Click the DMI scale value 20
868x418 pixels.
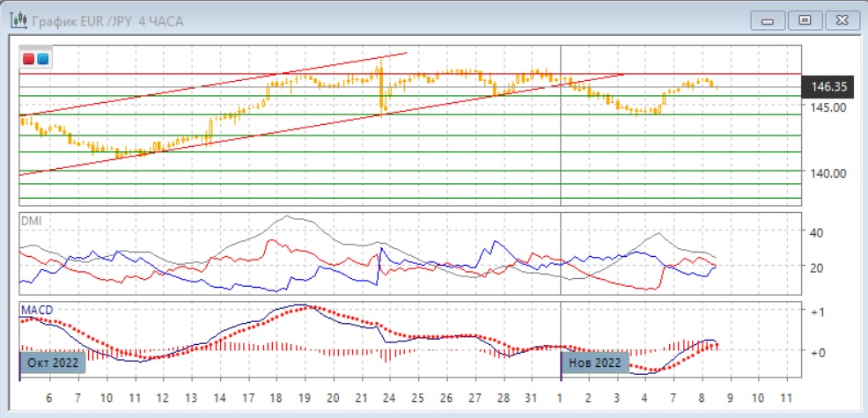click(x=815, y=268)
